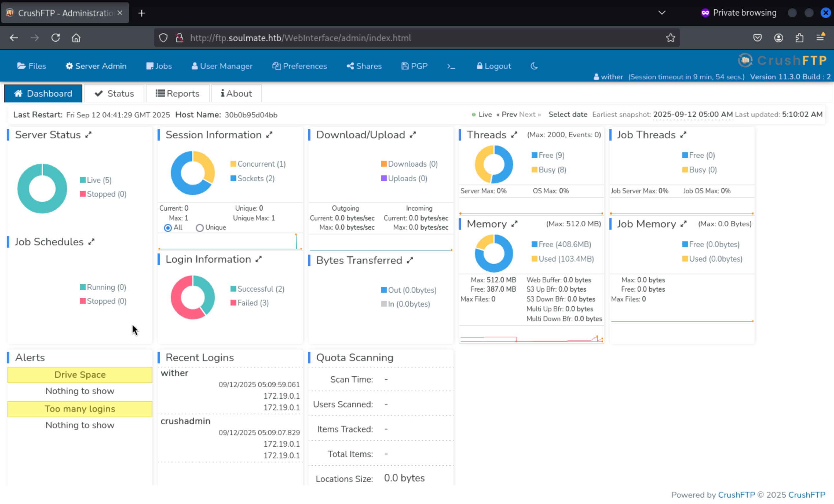Click the Select date field

(568, 115)
